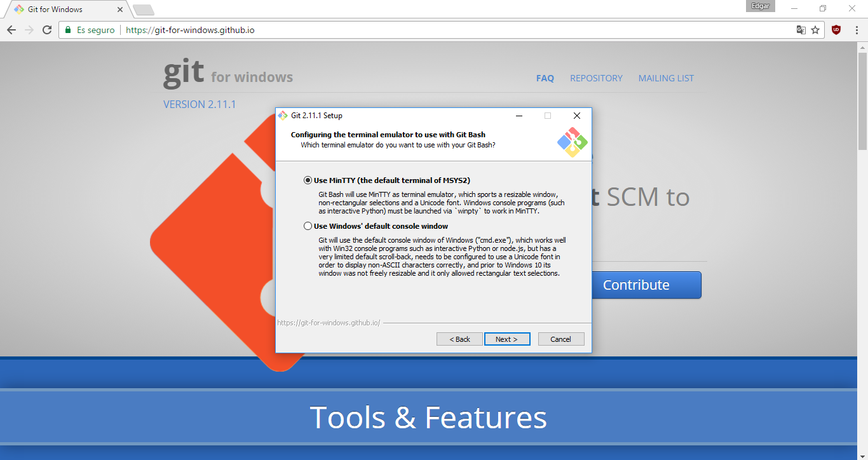
Task: Close the Git 2.11.1 Setup dialog
Action: (576, 116)
